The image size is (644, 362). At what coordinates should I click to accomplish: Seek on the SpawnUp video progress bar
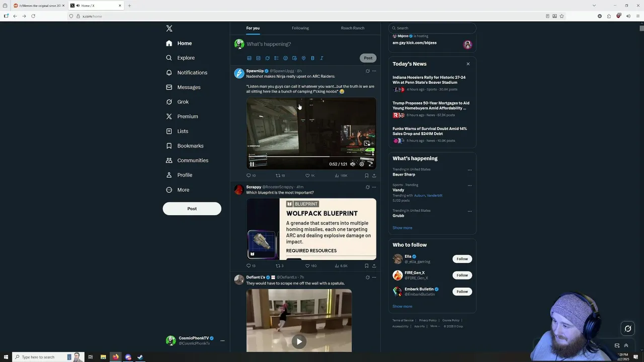(x=311, y=156)
